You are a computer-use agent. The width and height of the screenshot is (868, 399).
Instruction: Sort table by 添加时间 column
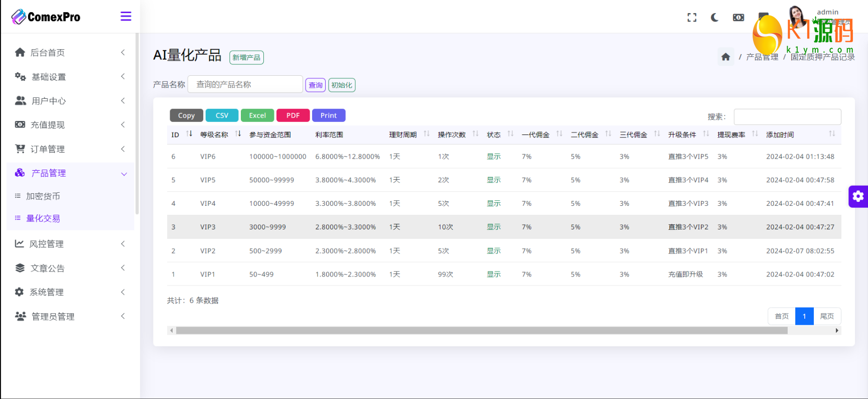click(x=831, y=134)
